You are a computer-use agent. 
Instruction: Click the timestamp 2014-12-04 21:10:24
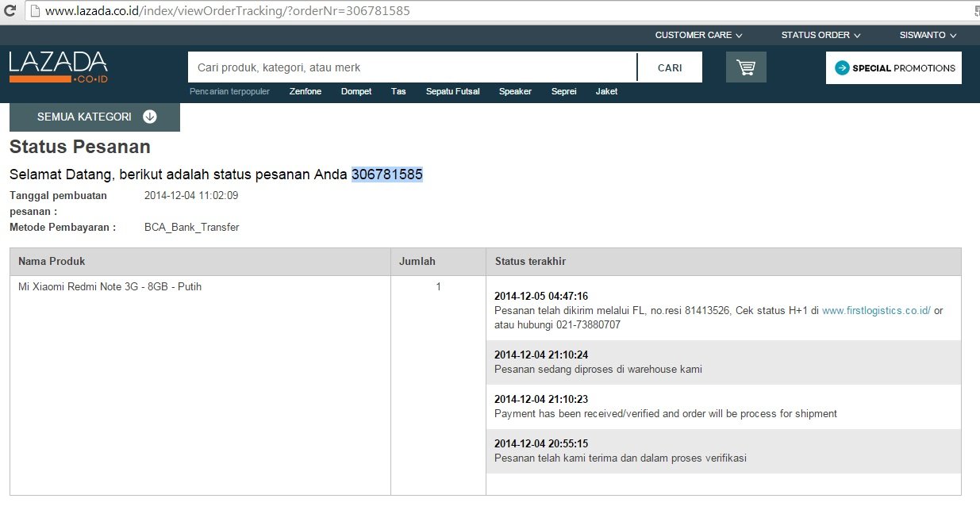coord(541,355)
